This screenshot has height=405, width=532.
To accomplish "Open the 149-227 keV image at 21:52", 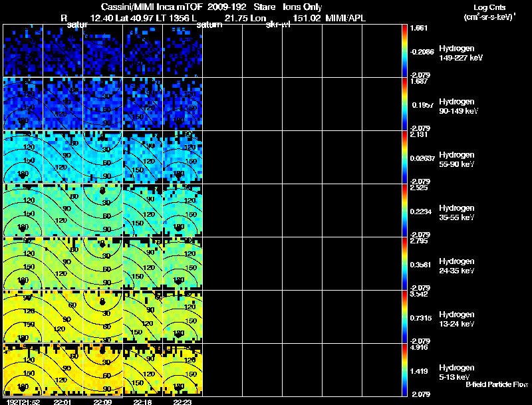I will coord(23,51).
